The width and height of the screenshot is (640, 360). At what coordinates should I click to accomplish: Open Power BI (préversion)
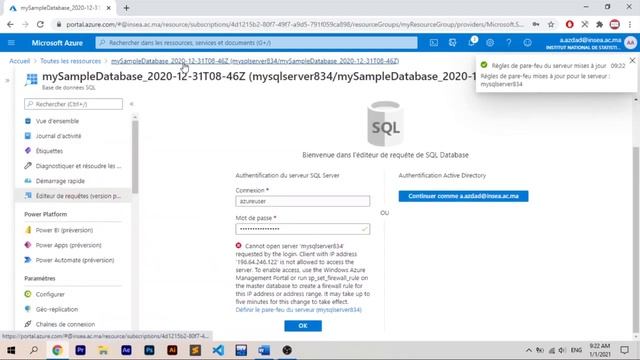click(x=64, y=230)
